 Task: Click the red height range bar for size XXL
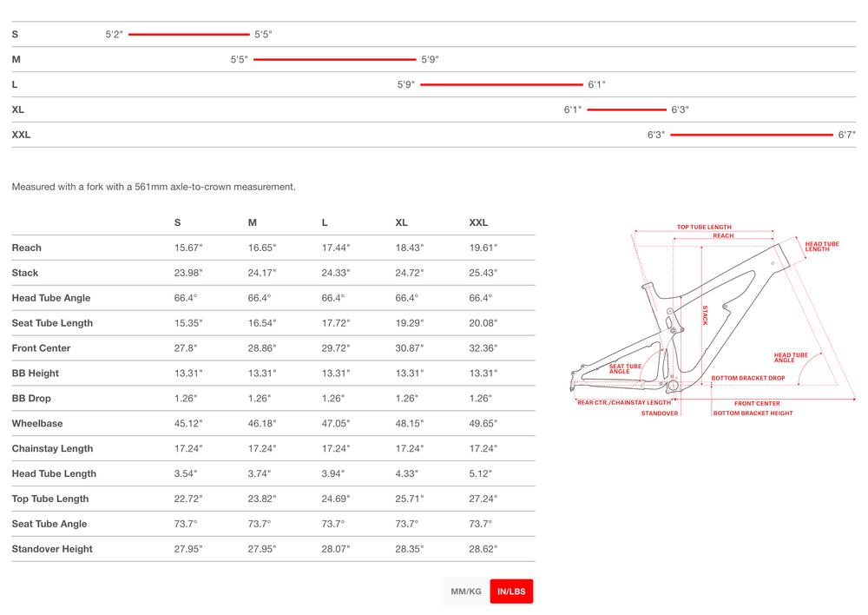coord(751,135)
